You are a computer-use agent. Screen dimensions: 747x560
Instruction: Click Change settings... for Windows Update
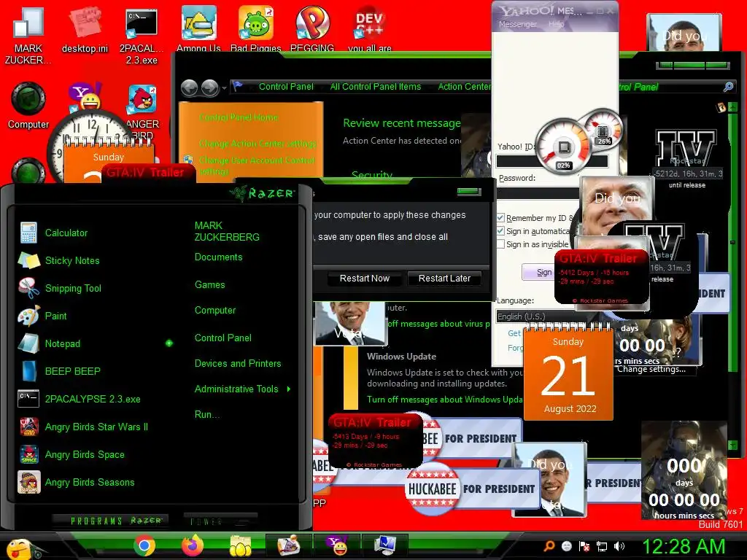[x=651, y=369]
